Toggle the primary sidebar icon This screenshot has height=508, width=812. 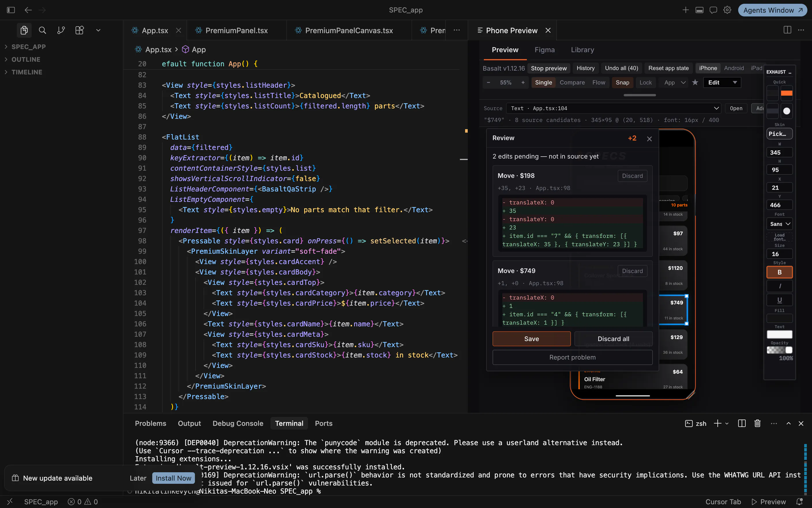click(x=11, y=10)
